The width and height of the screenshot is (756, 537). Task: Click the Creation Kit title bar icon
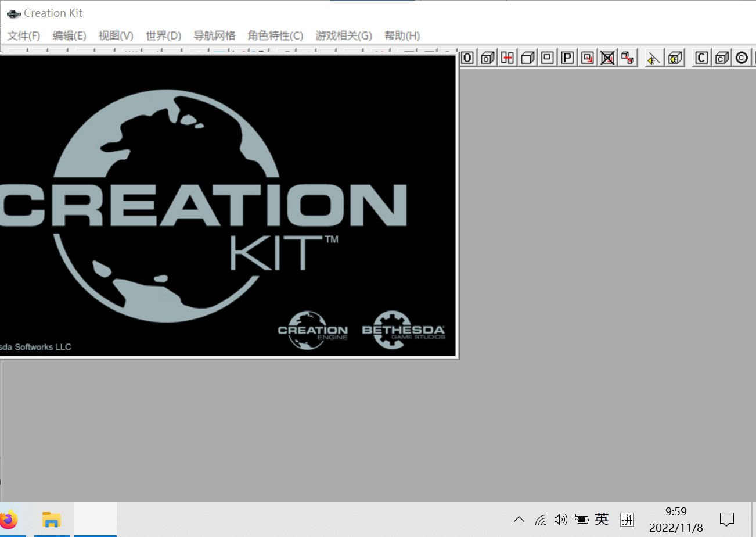tap(13, 13)
